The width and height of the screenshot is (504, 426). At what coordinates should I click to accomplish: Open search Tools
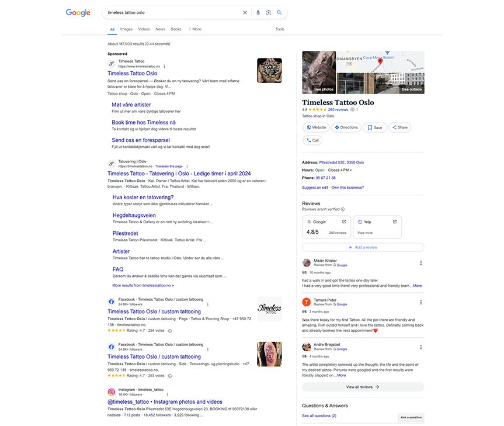pyautogui.click(x=280, y=29)
